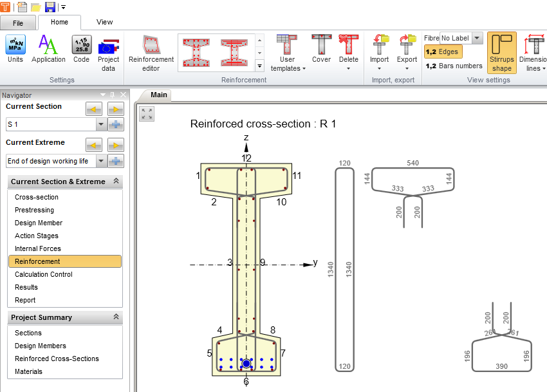The image size is (547, 392).
Task: Open Project data
Action: point(108,50)
